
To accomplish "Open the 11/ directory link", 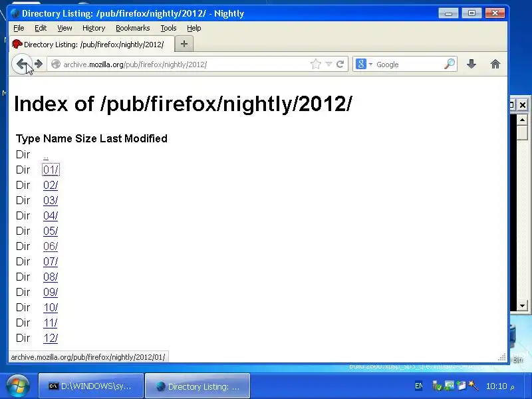I will [51, 323].
